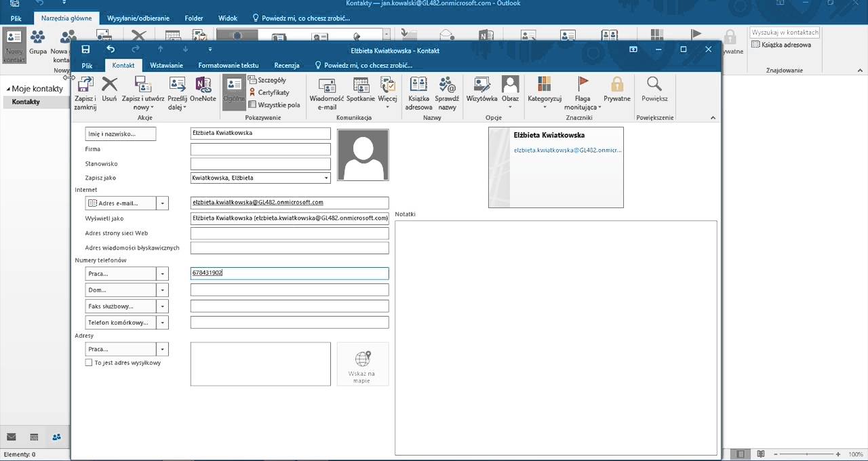The width and height of the screenshot is (868, 461).
Task: Expand the Faks służbowy dropdown arrow
Action: point(162,306)
